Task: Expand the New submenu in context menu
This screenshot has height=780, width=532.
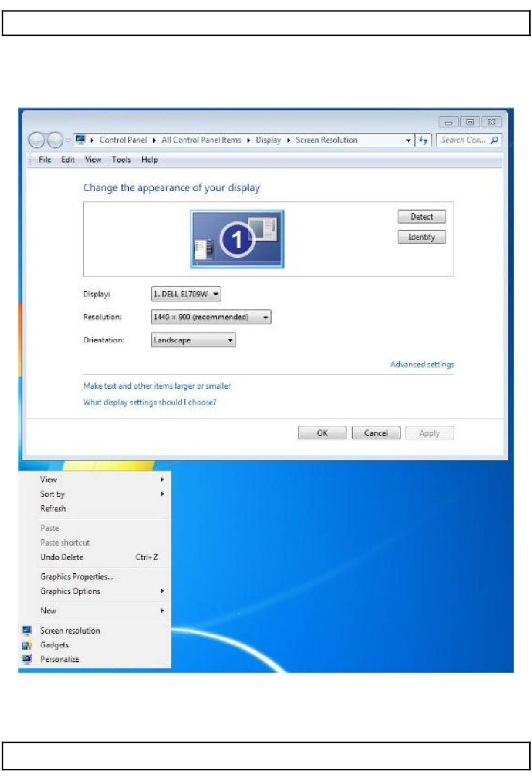Action: click(x=162, y=611)
